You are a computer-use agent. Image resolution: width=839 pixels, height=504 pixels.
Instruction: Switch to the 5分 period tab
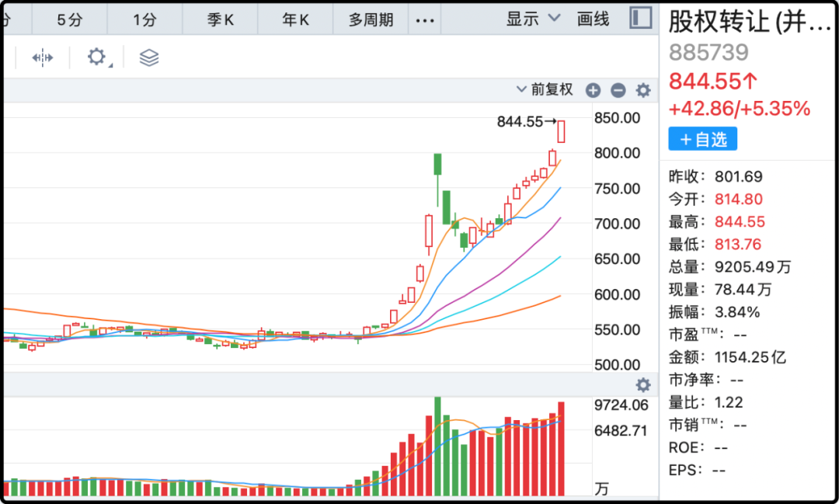[x=69, y=20]
